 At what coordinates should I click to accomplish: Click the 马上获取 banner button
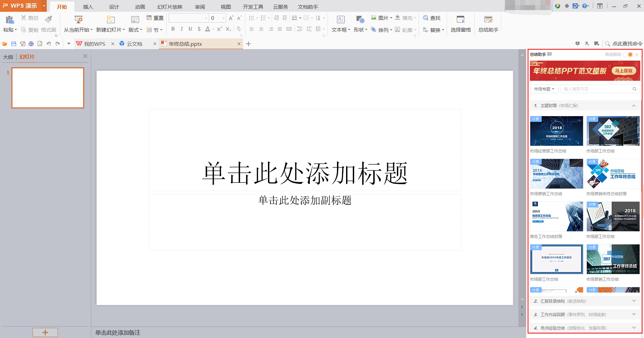(623, 71)
